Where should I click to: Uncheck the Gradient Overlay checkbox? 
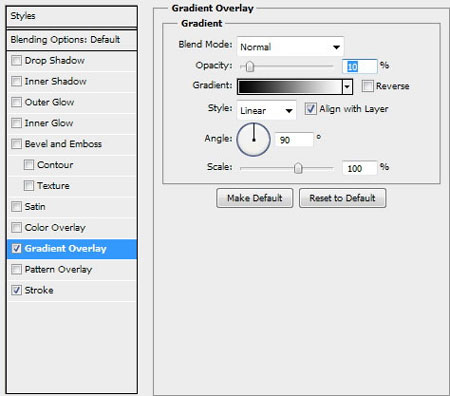click(16, 249)
